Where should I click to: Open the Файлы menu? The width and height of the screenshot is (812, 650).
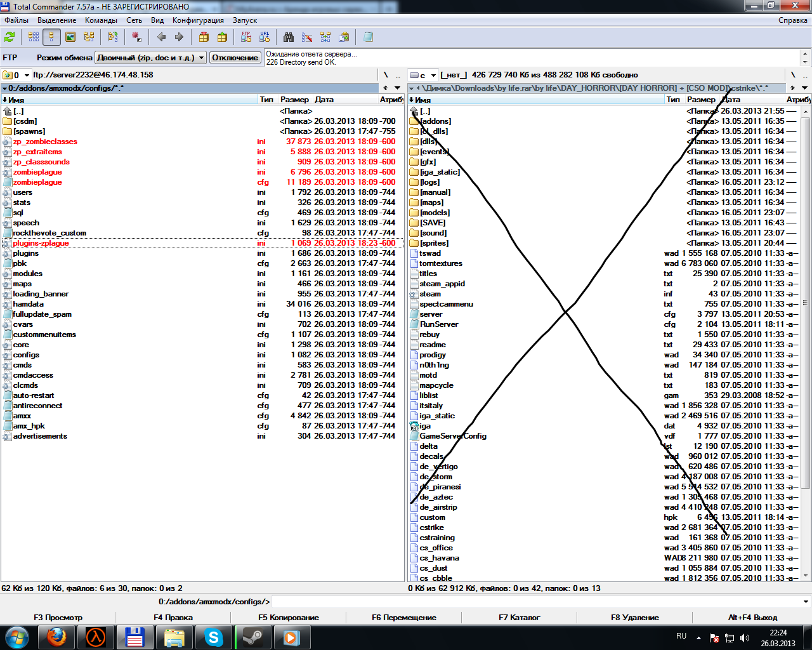tap(16, 20)
